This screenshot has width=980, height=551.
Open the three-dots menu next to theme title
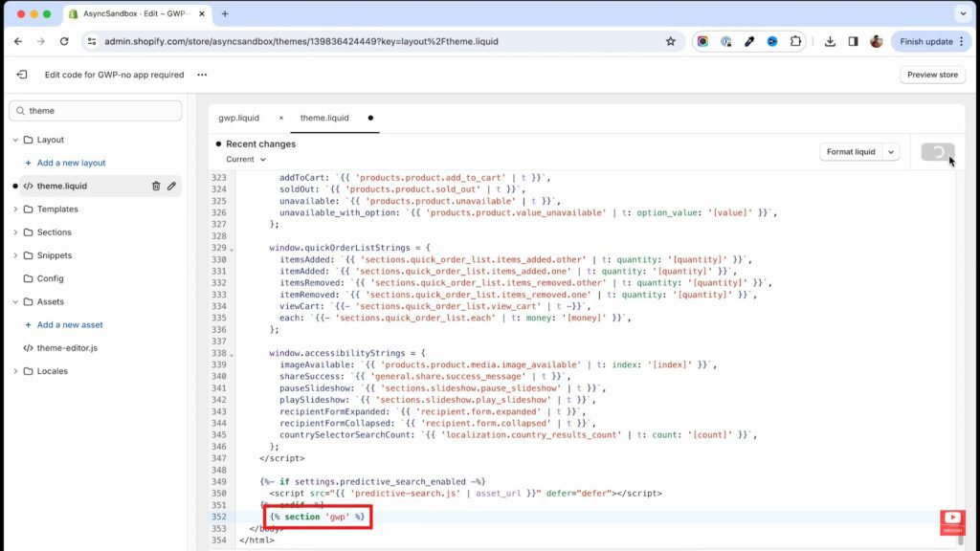(x=202, y=75)
